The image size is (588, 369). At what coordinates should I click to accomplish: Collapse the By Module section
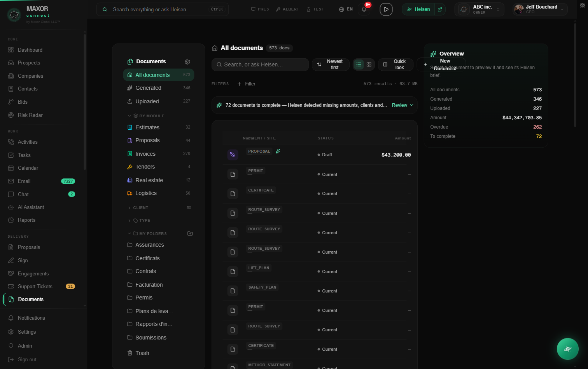coord(146,116)
